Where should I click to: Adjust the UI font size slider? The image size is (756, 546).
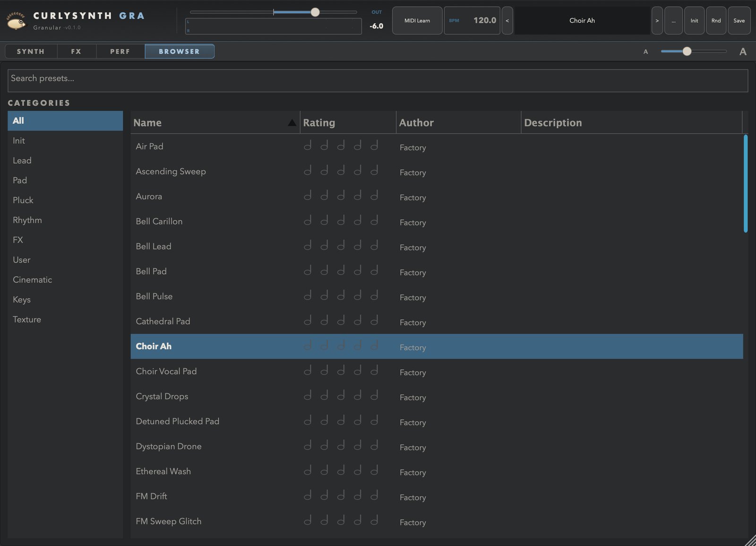(x=693, y=51)
